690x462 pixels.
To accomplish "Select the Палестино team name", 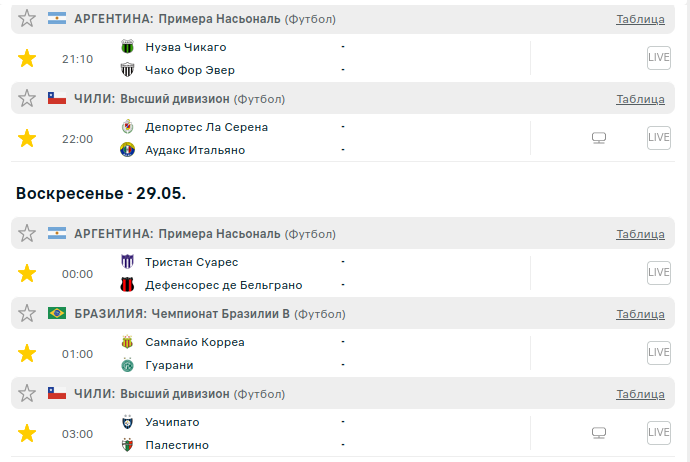I will pos(177,445).
